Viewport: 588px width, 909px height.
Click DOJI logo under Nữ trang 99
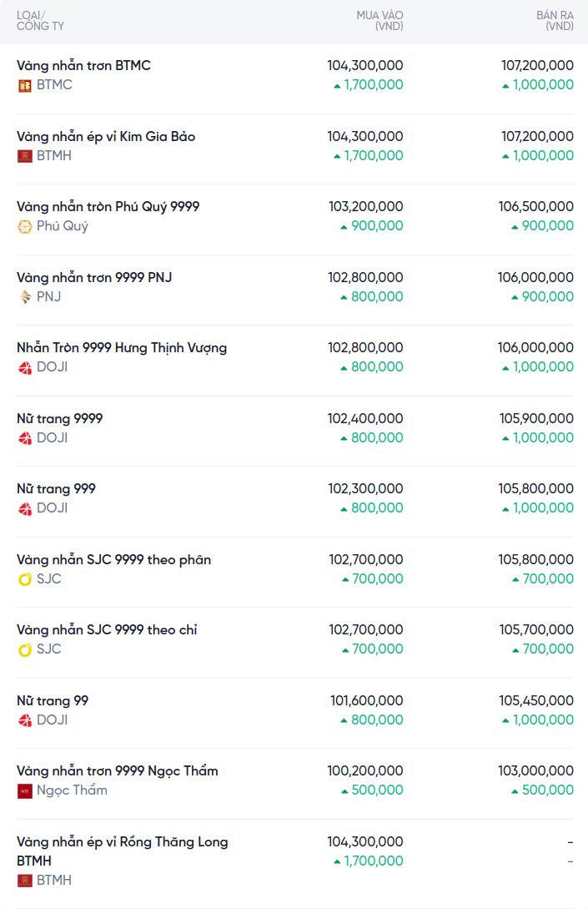(x=24, y=720)
